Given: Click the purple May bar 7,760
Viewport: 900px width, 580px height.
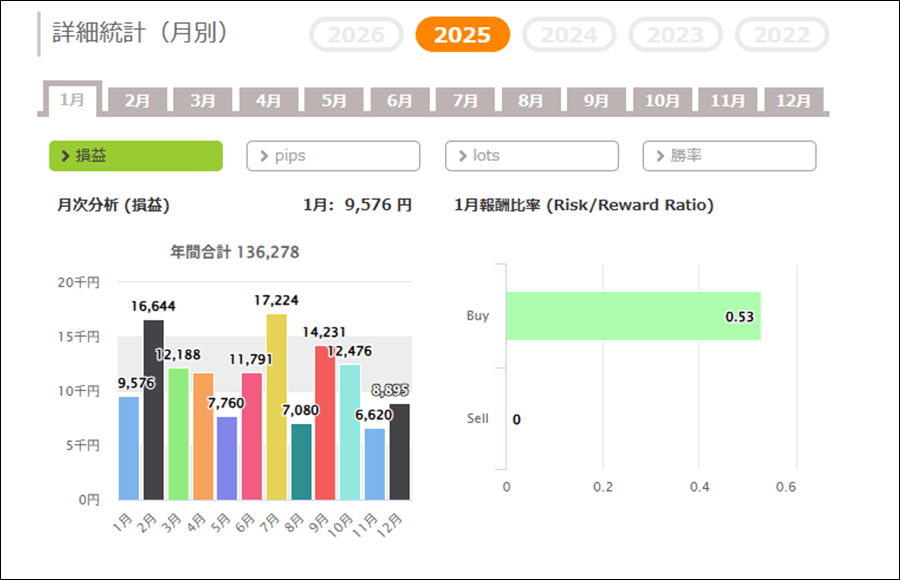Looking at the screenshot, I should 227,458.
